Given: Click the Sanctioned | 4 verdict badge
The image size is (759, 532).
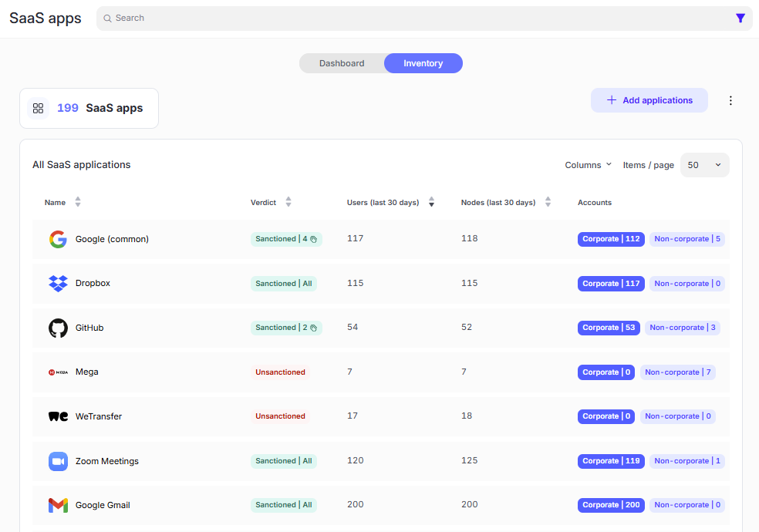Looking at the screenshot, I should pyautogui.click(x=286, y=239).
